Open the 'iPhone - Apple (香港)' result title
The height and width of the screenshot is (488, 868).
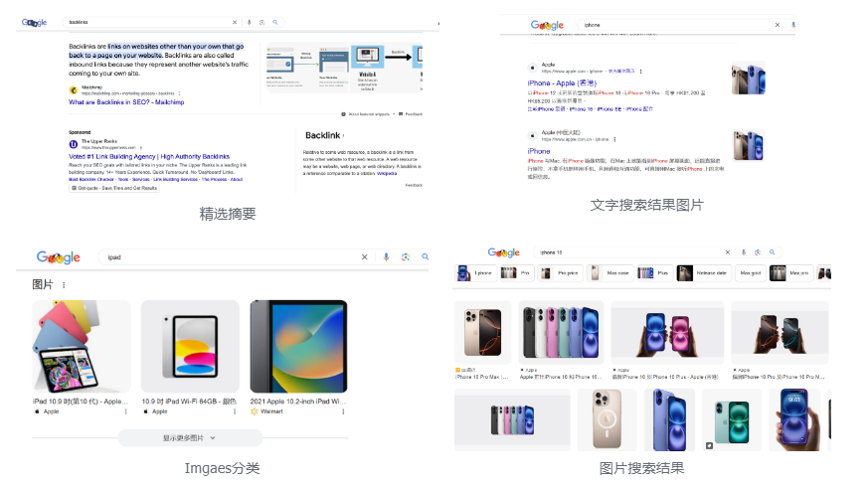click(562, 83)
